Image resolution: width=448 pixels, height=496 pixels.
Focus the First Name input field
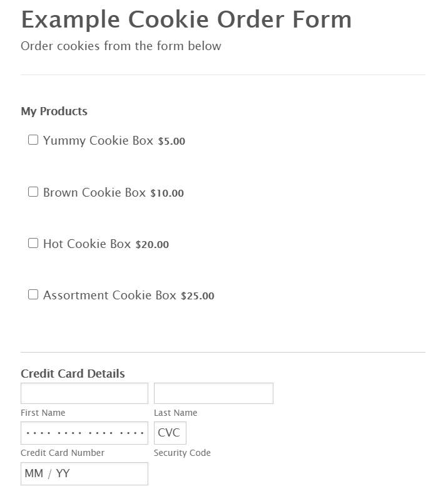(x=84, y=393)
